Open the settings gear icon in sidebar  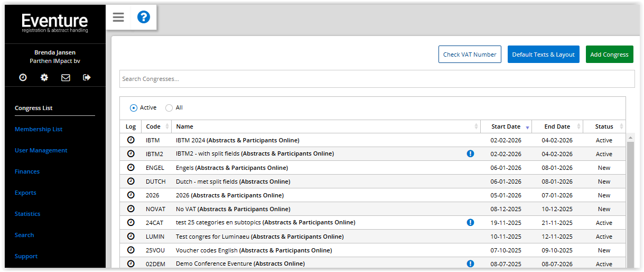tap(44, 77)
